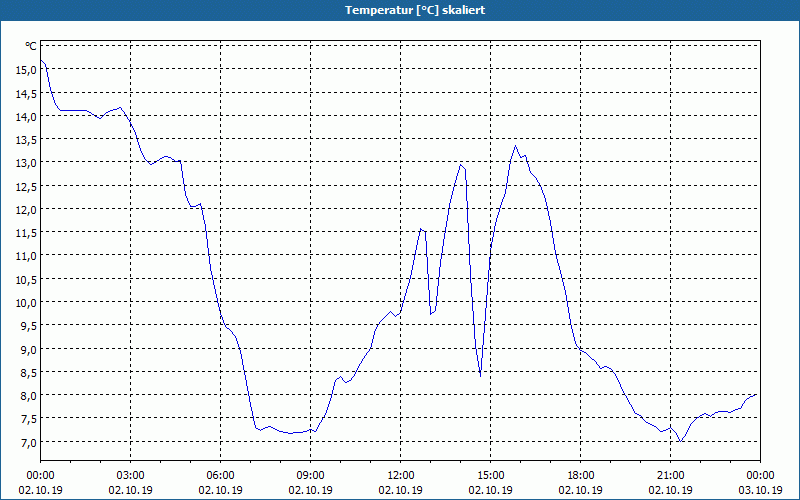Click the °C unit label on the axis

point(31,46)
